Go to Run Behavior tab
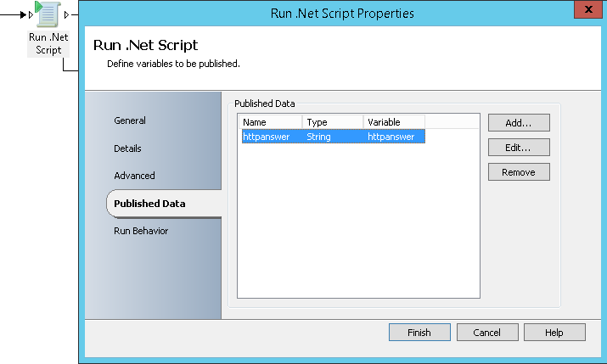 tap(141, 231)
